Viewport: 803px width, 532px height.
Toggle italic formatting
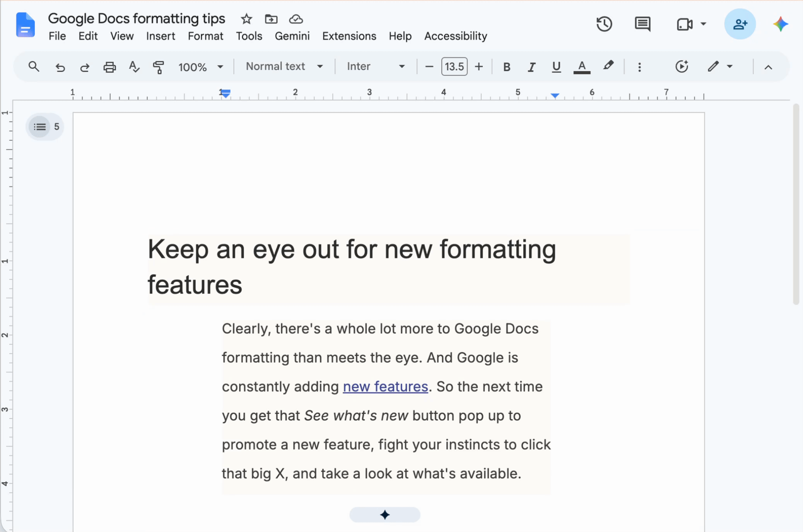531,67
